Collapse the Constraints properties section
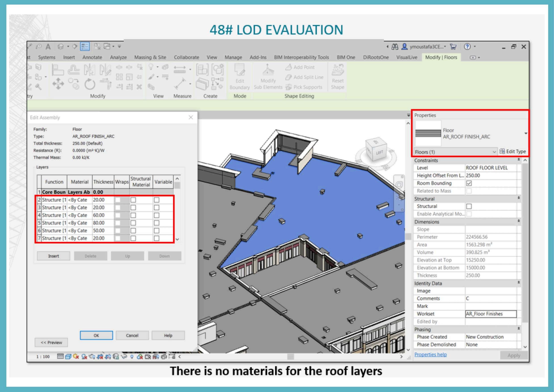 [518, 160]
